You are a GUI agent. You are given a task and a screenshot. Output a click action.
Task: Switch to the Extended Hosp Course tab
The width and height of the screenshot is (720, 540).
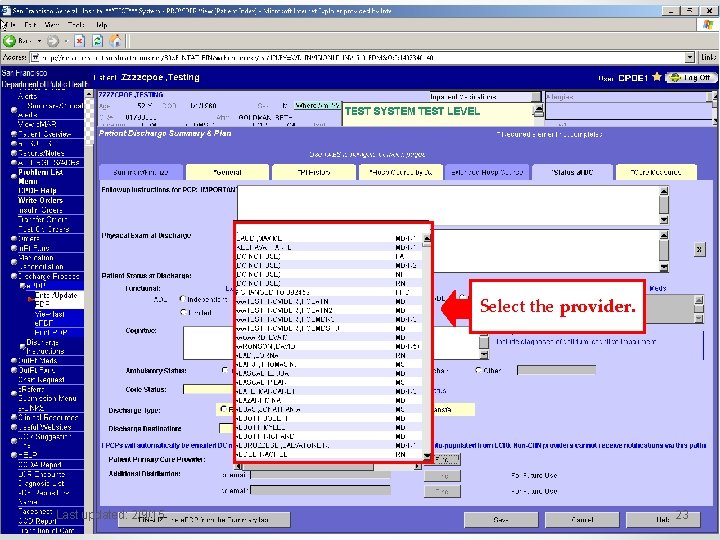[x=487, y=173]
